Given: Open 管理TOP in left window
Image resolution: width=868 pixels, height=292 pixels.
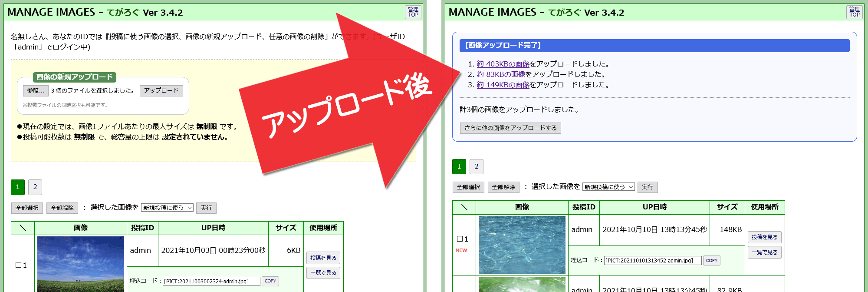Looking at the screenshot, I should coord(413,12).
